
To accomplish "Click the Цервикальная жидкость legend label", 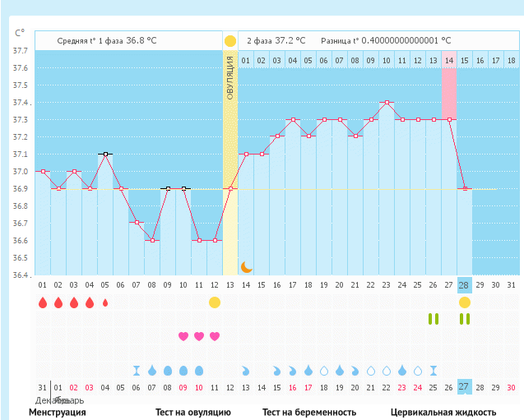I will coord(443,413).
